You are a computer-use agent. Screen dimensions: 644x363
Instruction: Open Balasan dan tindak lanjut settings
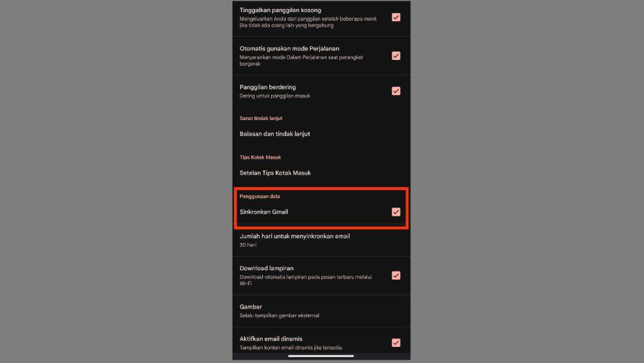pyautogui.click(x=321, y=134)
